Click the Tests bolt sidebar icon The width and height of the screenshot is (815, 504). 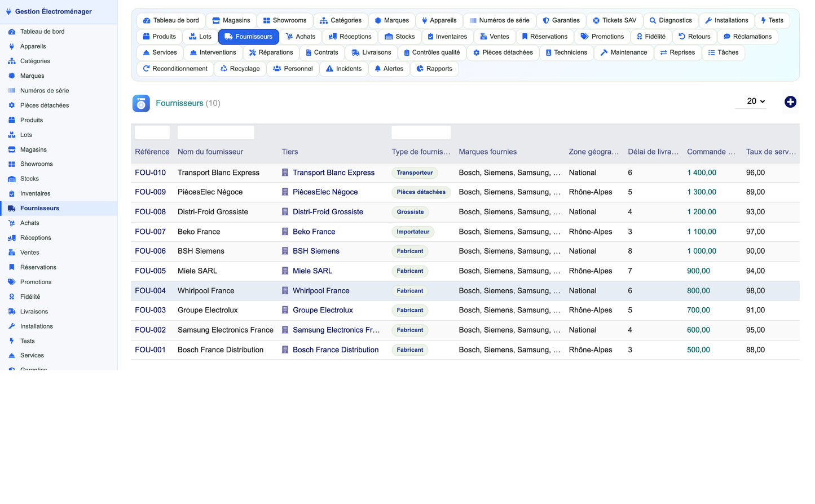(x=11, y=341)
